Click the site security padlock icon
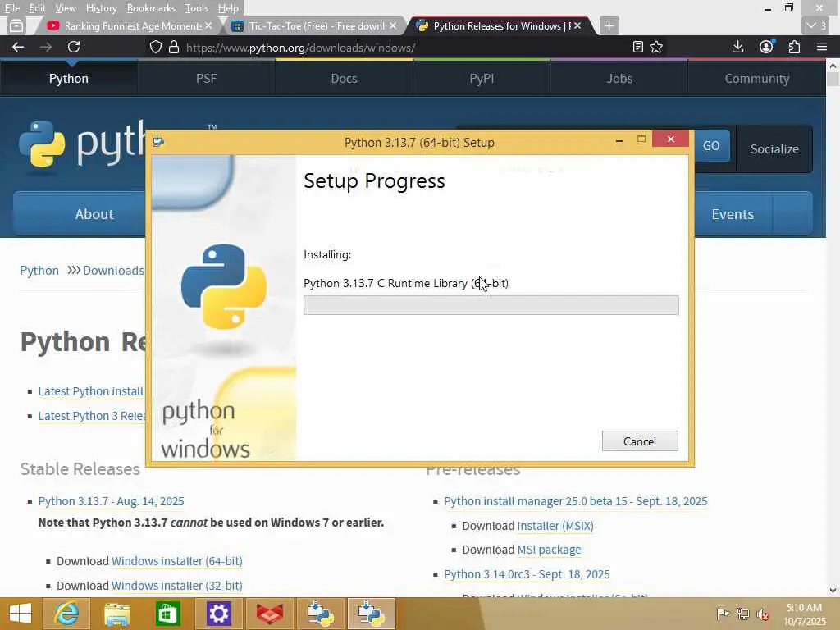Viewport: 840px width, 630px height. (174, 47)
